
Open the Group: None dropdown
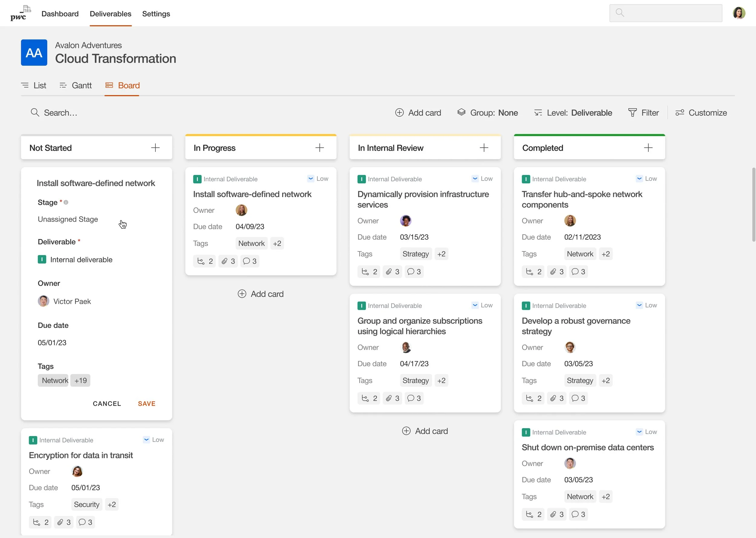click(487, 113)
